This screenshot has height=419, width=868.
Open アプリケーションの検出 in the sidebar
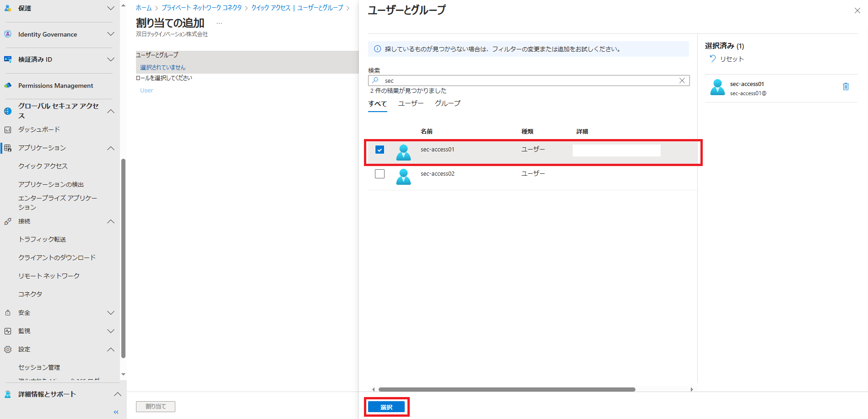(51, 184)
